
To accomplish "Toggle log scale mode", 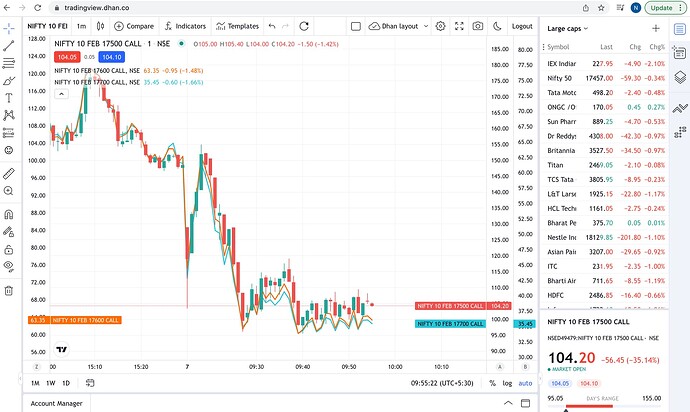I will [507, 383].
